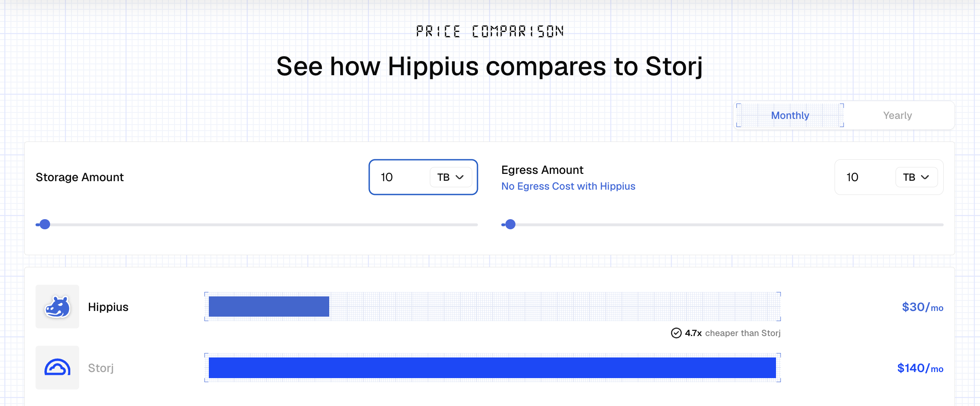This screenshot has height=406, width=980.
Task: Click the Storj cloud logo icon
Action: pos(57,368)
